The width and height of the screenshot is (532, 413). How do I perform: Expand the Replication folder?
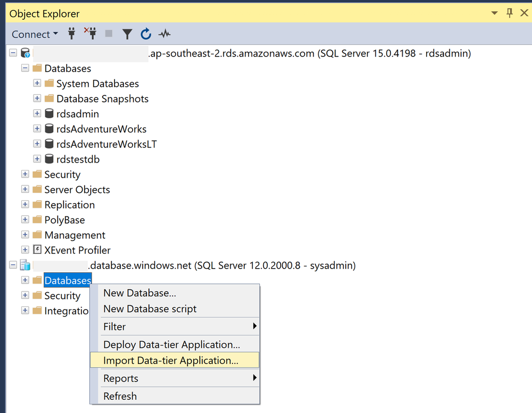pos(25,204)
